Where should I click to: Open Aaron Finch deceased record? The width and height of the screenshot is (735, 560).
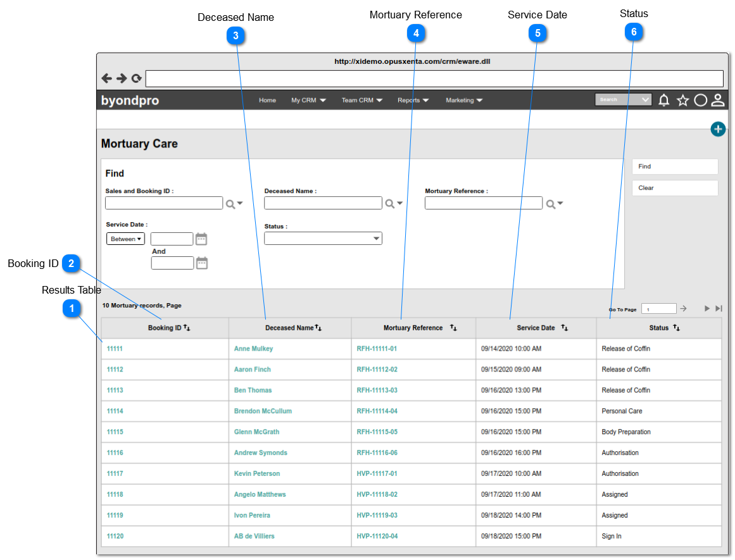[x=252, y=370]
